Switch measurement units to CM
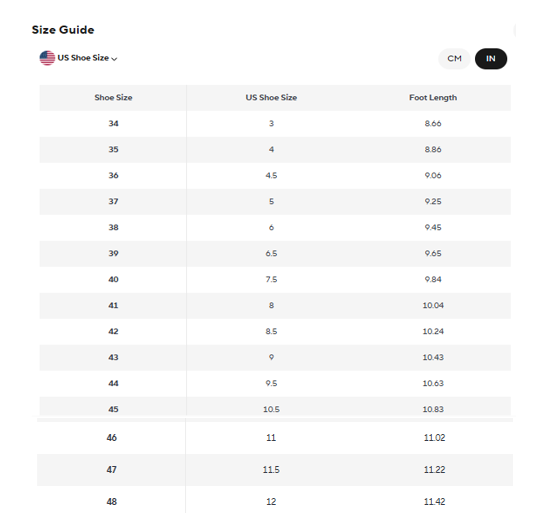Image resolution: width=538 pixels, height=527 pixels. pyautogui.click(x=454, y=59)
